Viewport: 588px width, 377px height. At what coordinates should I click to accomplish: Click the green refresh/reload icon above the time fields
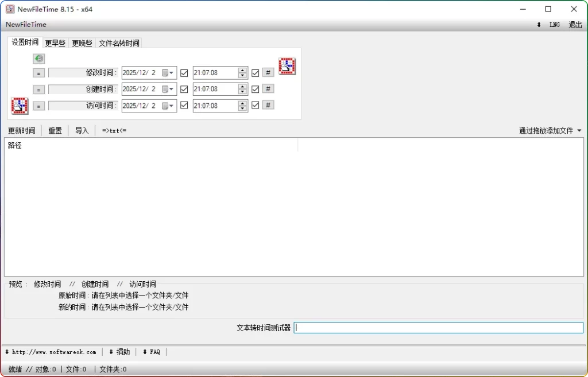tap(38, 58)
